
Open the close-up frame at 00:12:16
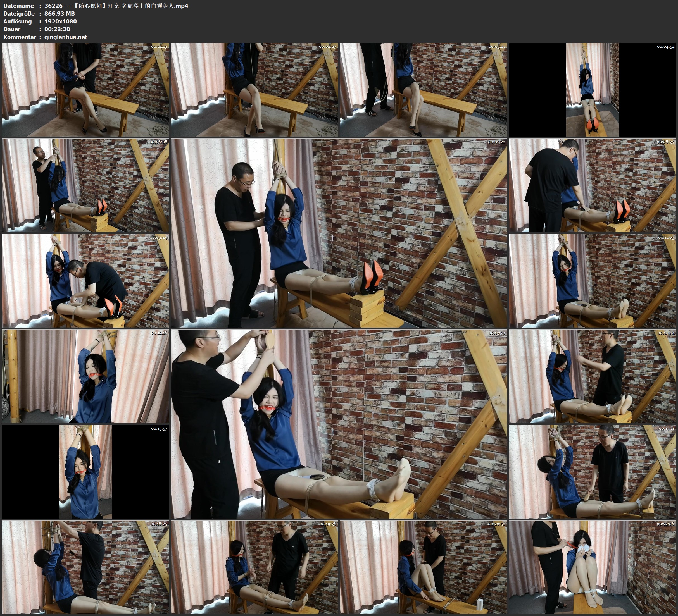[85, 376]
